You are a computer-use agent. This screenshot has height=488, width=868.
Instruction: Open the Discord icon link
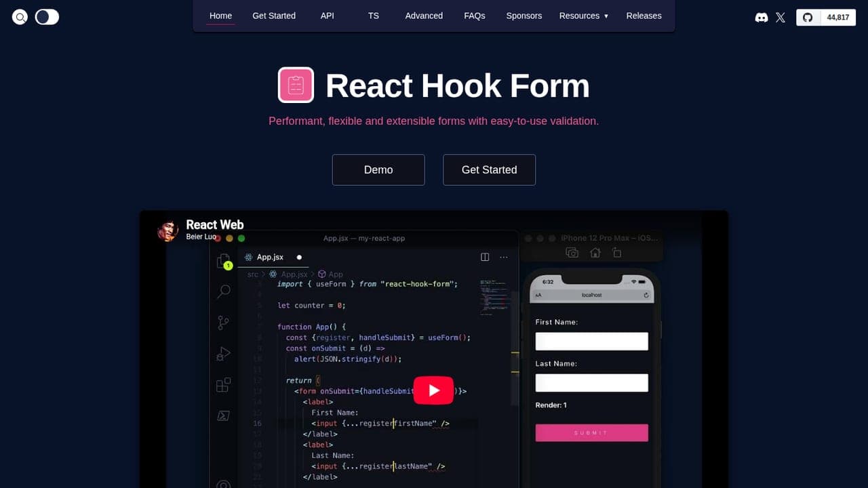click(762, 18)
